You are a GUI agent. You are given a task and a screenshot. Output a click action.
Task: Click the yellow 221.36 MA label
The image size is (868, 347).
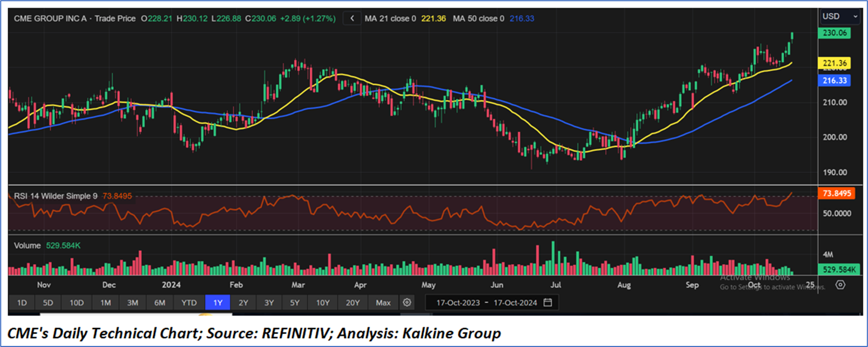click(x=835, y=63)
